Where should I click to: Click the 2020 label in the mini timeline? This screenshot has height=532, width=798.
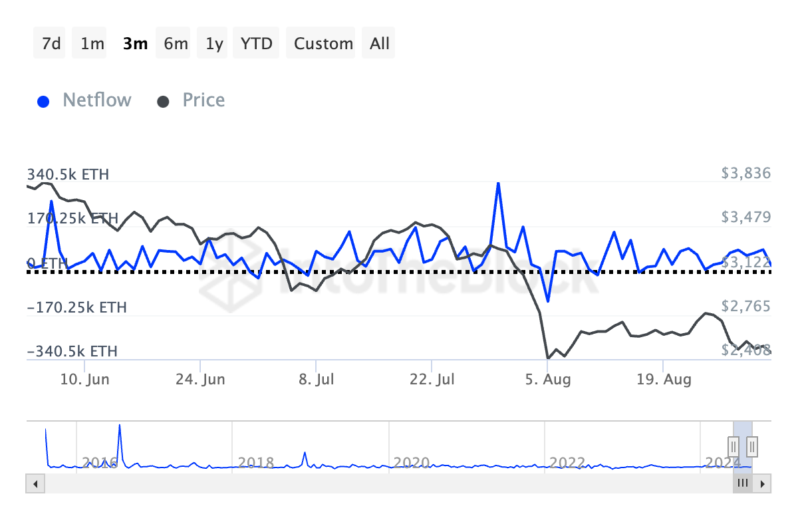click(412, 464)
